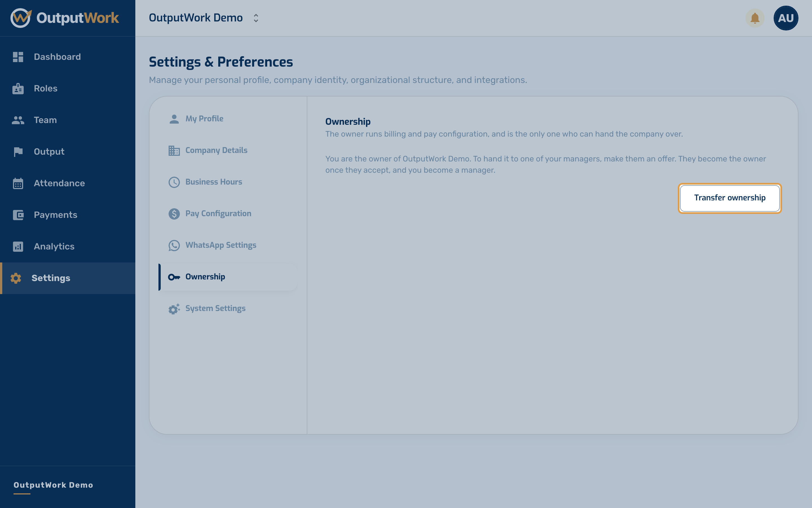Screen dimensions: 812x508
Task: Open Business Hours settings tab
Action: 228,182
